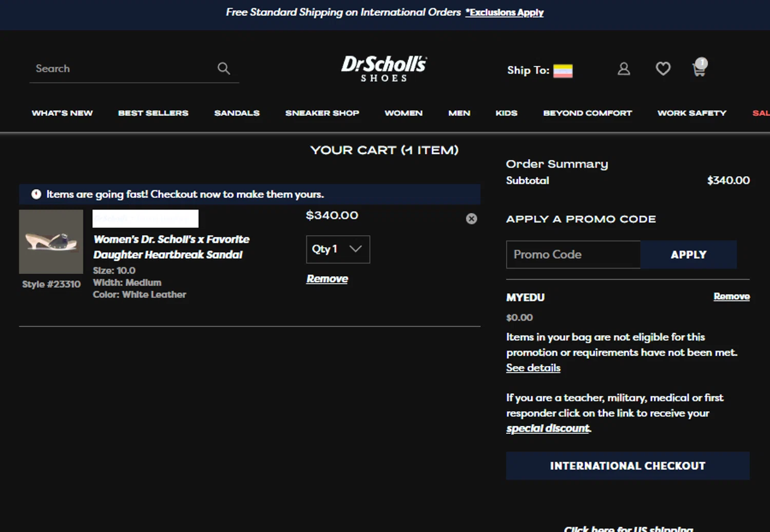Open the What's New menu

pyautogui.click(x=62, y=113)
